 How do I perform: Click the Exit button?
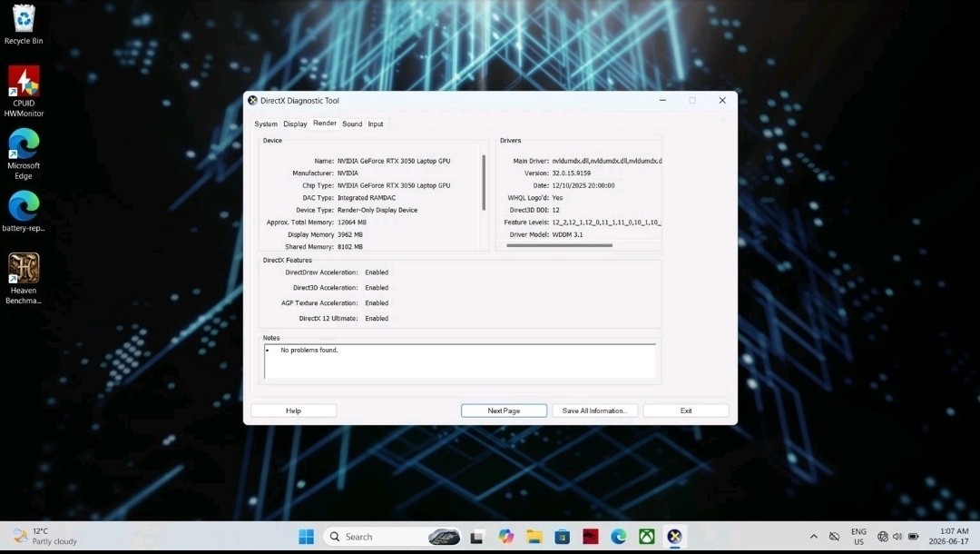[x=686, y=411]
